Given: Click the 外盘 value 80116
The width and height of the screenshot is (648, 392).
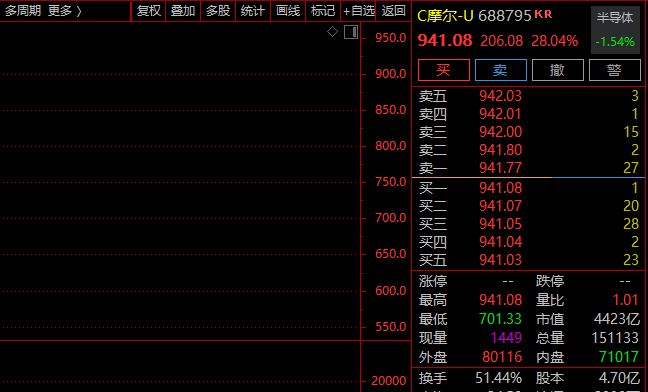Looking at the screenshot, I should tap(502, 357).
